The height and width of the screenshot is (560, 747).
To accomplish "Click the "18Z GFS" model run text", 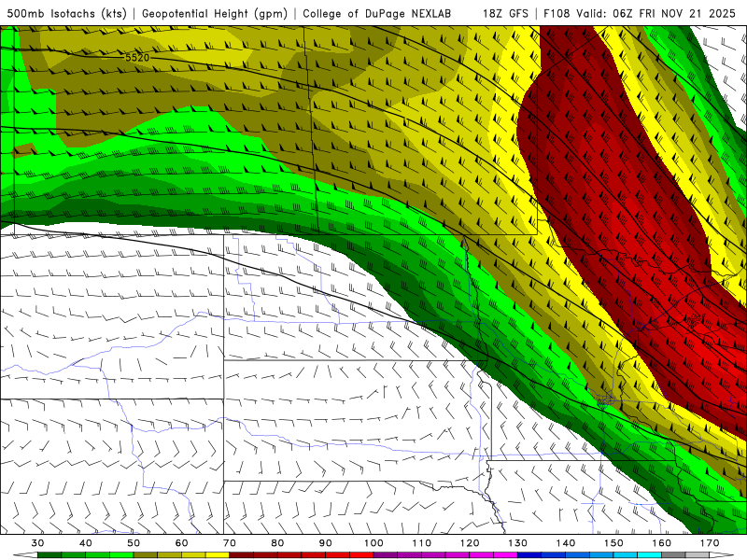I will 505,13.
